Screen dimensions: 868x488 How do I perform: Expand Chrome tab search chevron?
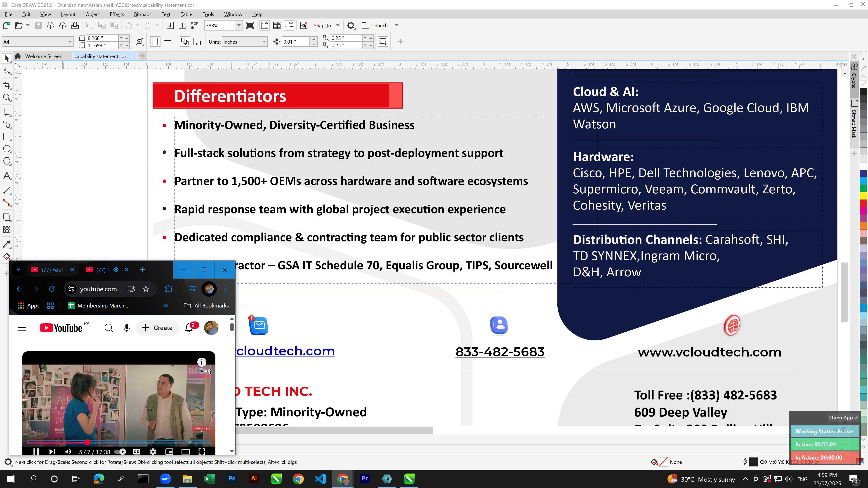18,270
